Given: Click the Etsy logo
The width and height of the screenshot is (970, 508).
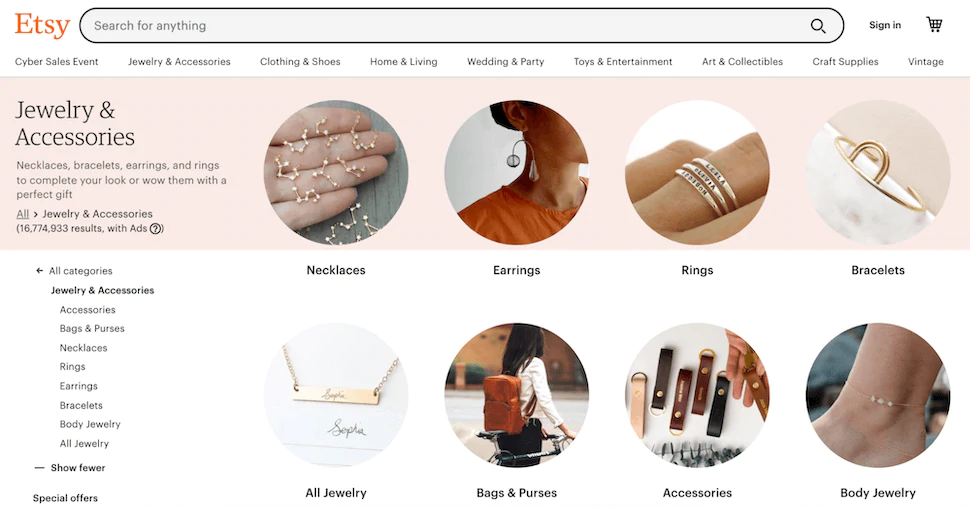Looking at the screenshot, I should point(42,25).
